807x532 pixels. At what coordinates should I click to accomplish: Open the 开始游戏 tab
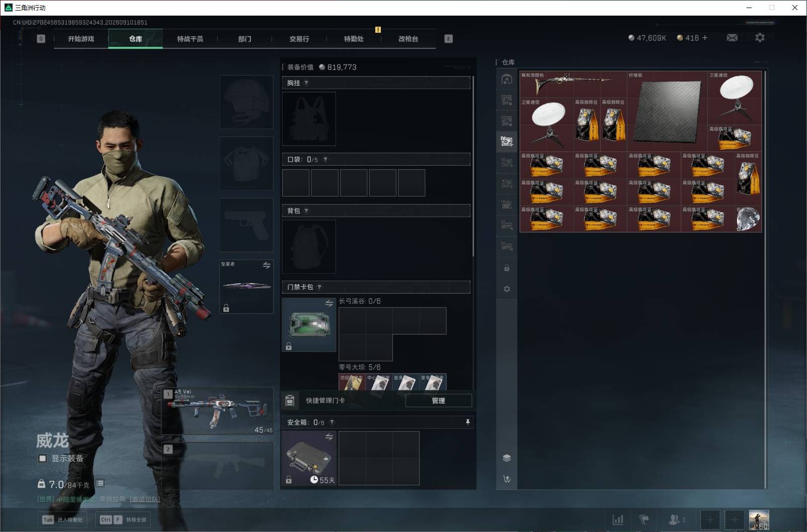pos(81,39)
